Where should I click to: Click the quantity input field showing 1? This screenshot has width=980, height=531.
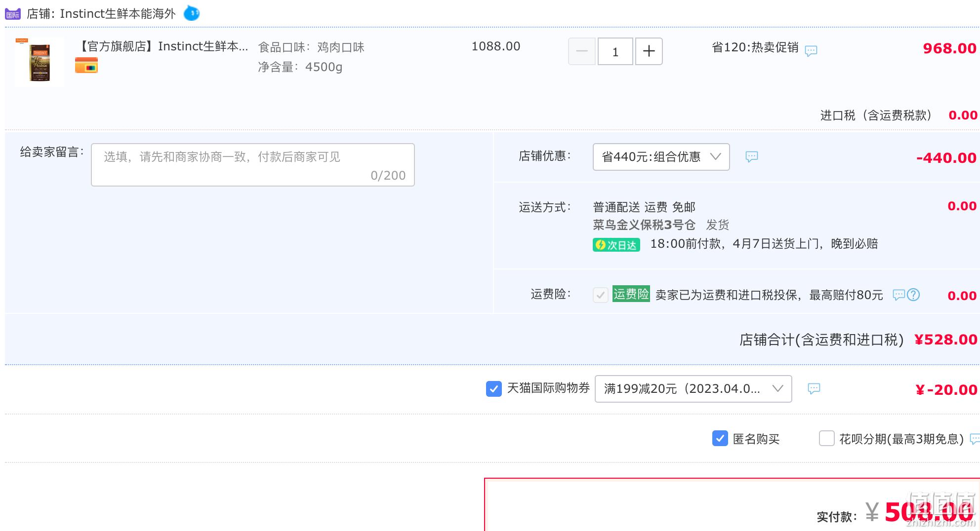click(x=615, y=51)
